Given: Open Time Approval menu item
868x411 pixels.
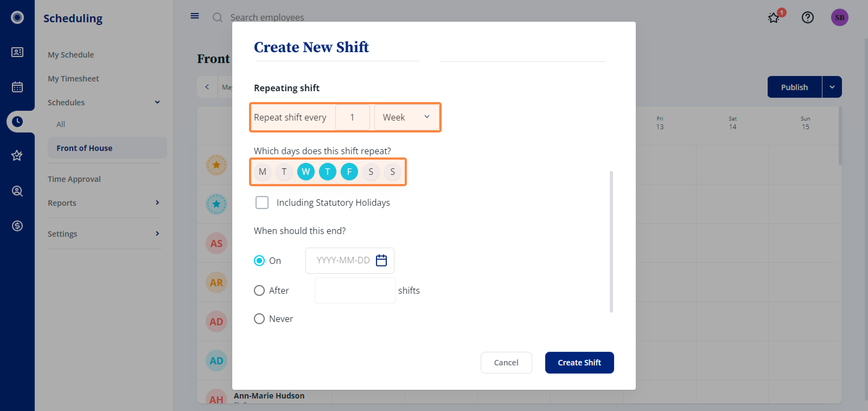Looking at the screenshot, I should point(74,179).
